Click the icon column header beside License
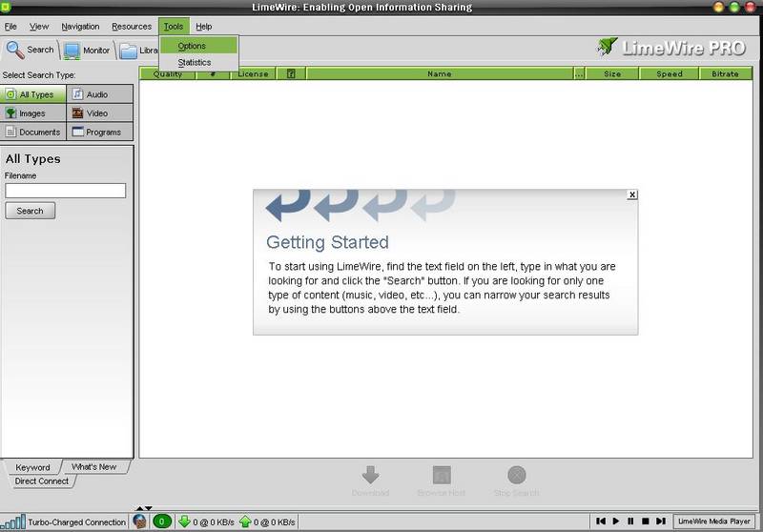The image size is (763, 532). click(x=291, y=74)
